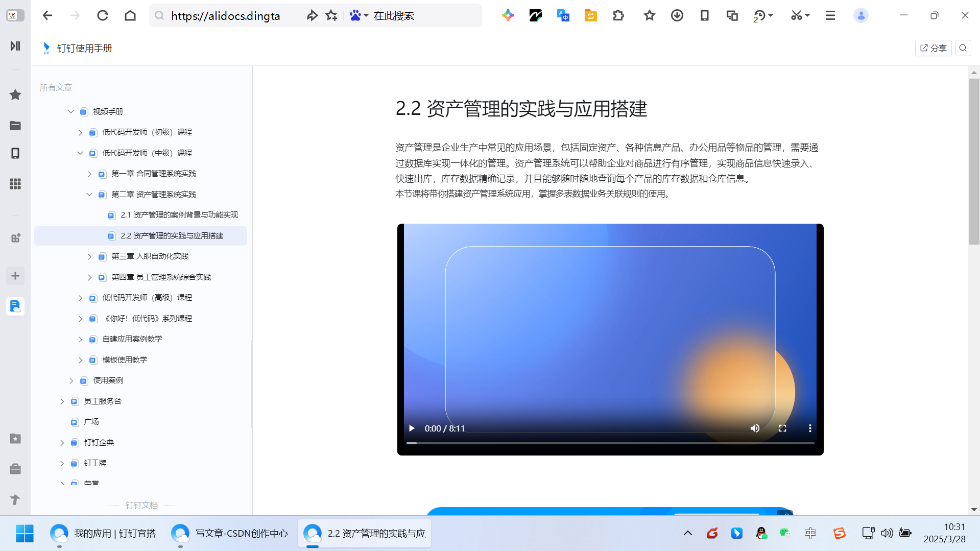Expand 员工服务台 node
The image size is (980, 551).
pyautogui.click(x=62, y=401)
